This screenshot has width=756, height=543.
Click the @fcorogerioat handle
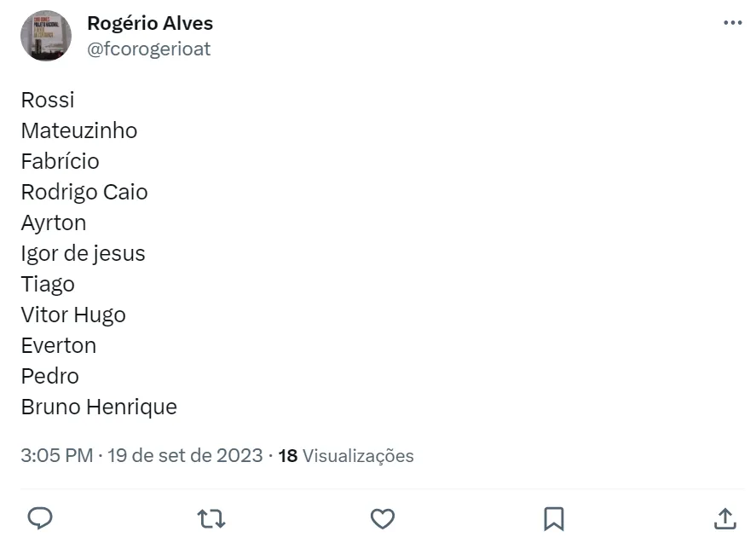pyautogui.click(x=148, y=49)
